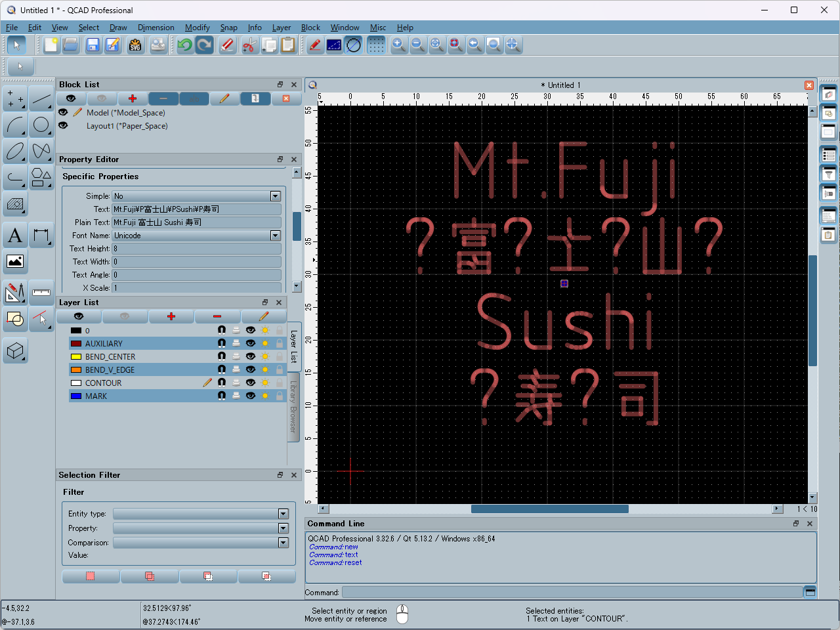Open the Simple property dropdown
The image size is (840, 630).
coord(275,196)
